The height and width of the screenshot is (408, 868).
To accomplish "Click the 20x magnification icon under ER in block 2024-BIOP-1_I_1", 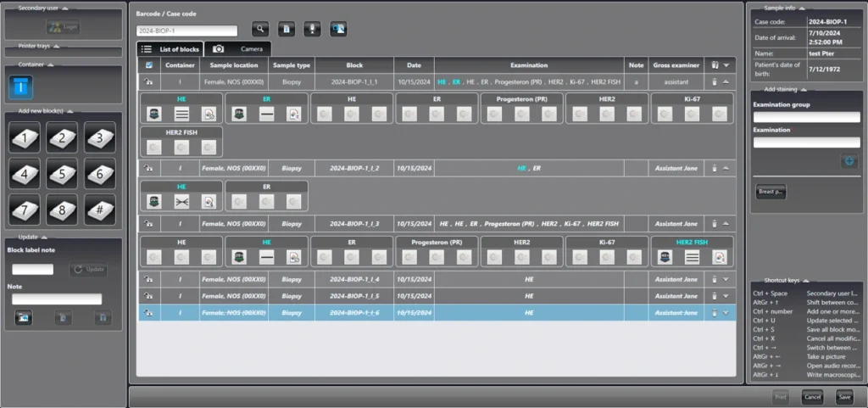I will 240,114.
